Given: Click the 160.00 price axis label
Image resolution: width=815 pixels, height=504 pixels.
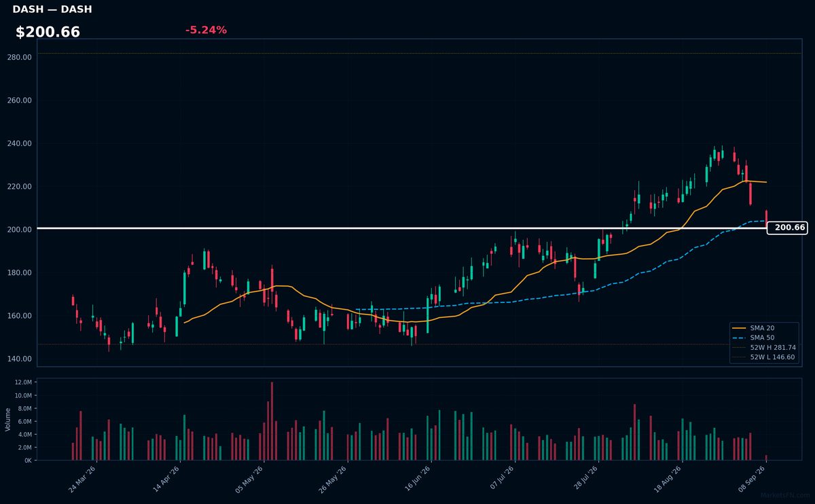Looking at the screenshot, I should (x=20, y=316).
